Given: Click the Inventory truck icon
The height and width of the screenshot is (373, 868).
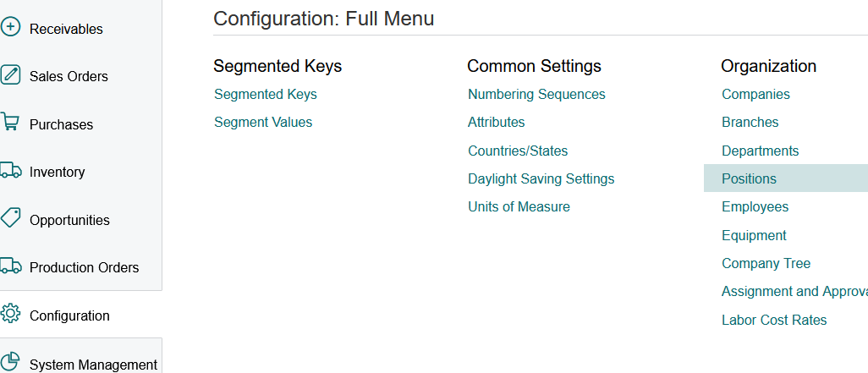Looking at the screenshot, I should tap(10, 171).
